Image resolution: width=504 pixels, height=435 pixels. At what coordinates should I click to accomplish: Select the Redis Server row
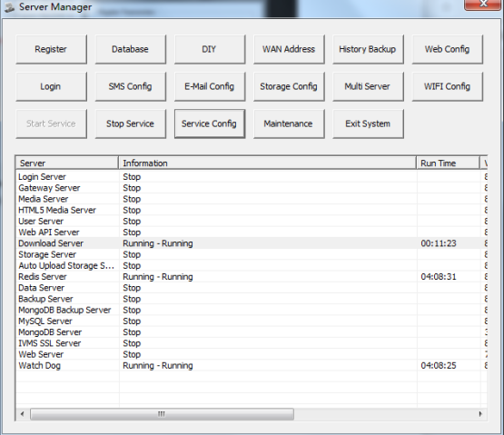click(x=252, y=276)
